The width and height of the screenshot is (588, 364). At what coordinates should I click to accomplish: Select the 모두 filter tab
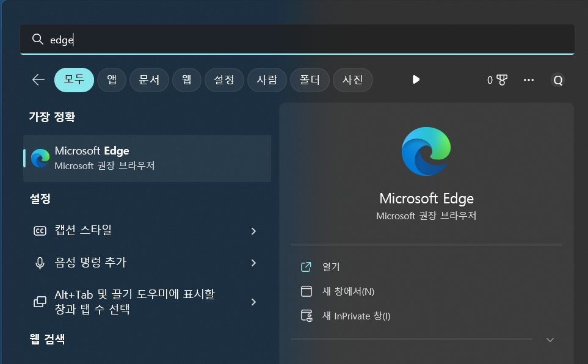74,79
